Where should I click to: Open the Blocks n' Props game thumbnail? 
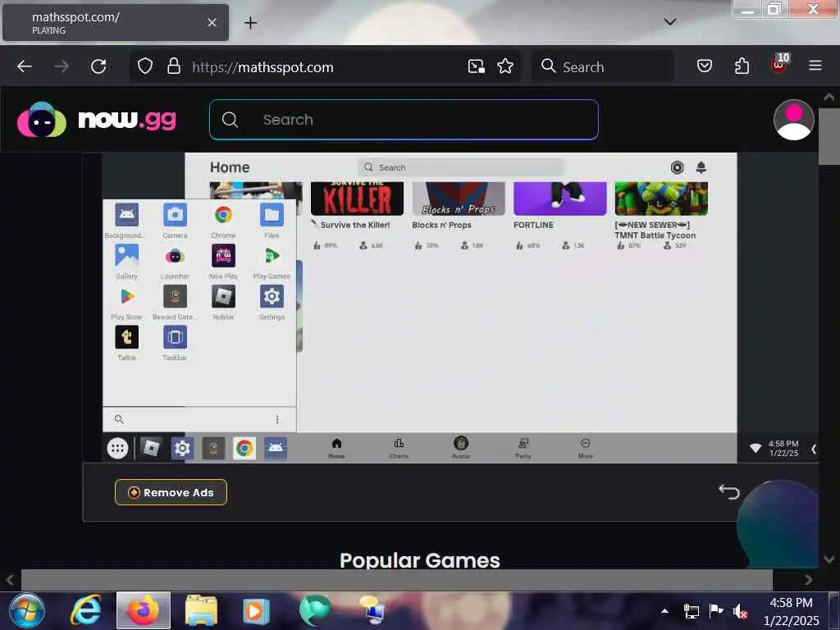coord(459,199)
